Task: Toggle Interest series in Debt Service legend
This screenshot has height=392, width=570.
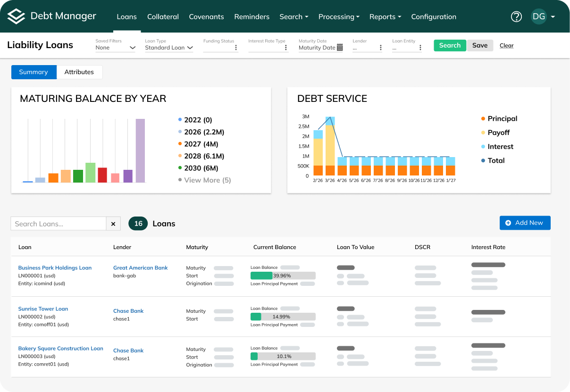Action: [x=497, y=147]
